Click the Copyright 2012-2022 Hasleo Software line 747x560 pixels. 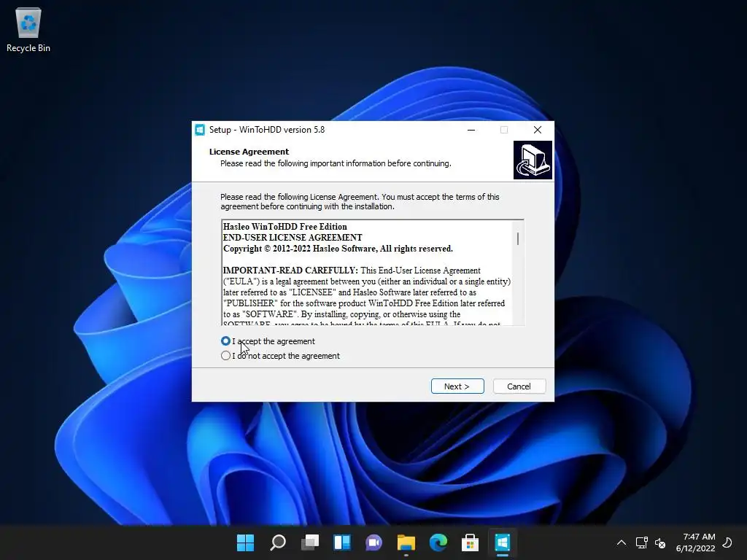(338, 249)
